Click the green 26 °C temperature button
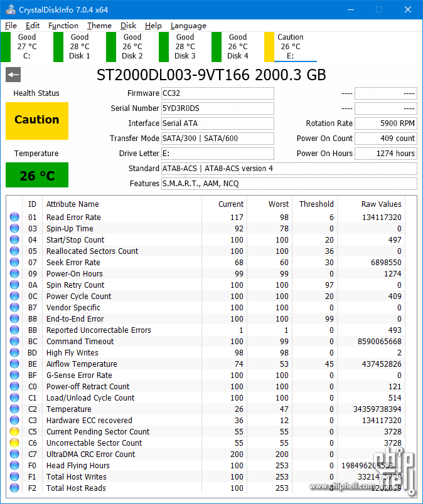Screen dimensions: 423x504 point(37,176)
